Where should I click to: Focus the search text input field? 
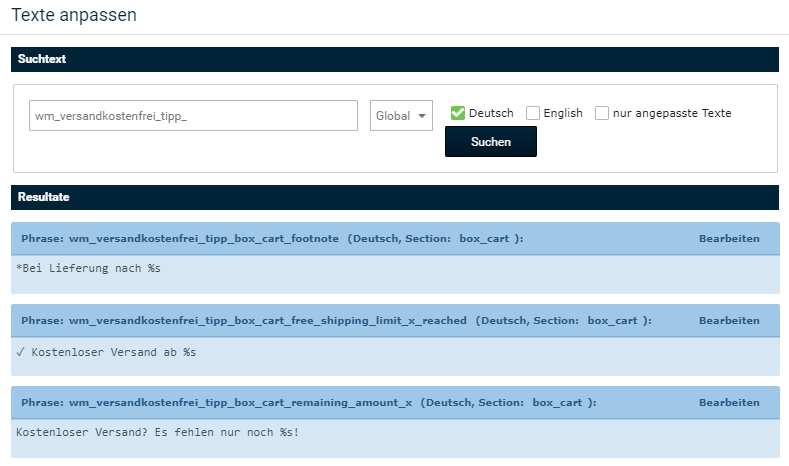point(193,116)
